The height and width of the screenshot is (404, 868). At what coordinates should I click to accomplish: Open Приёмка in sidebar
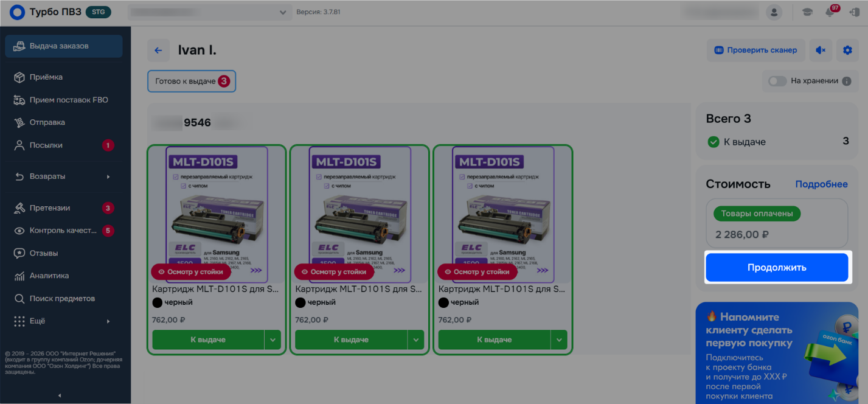coord(64,77)
